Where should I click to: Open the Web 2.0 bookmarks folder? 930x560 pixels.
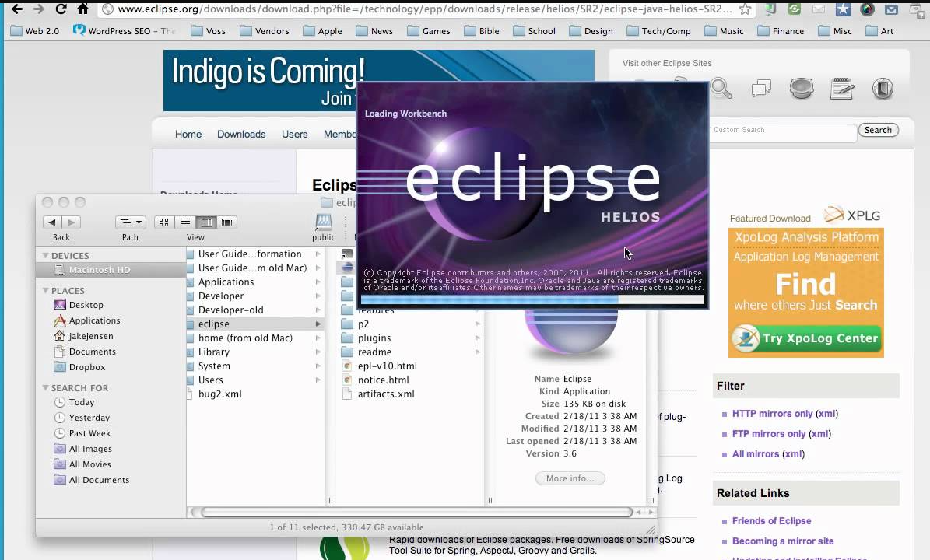(x=34, y=31)
